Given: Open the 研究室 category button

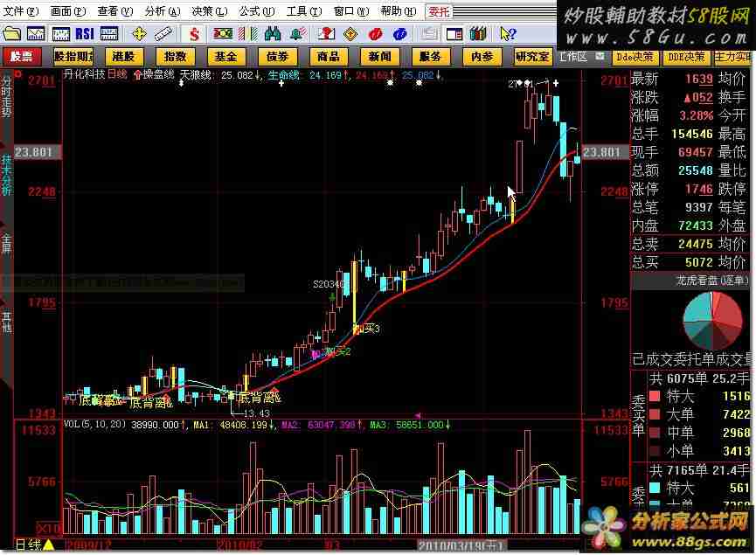Looking at the screenshot, I should pos(533,57).
